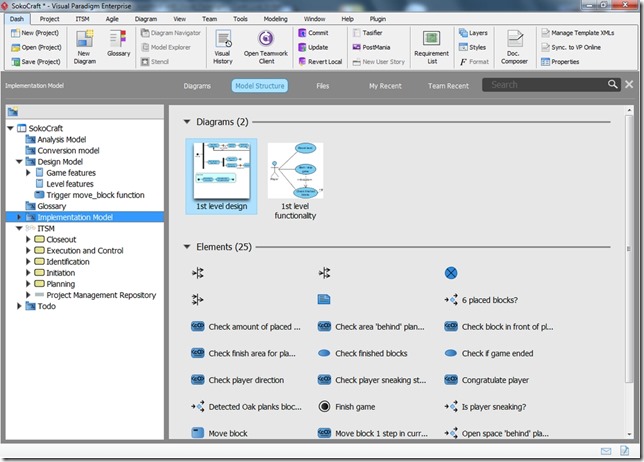644x462 pixels.
Task: Select the 1st level functionality thumbnail
Action: pos(295,181)
